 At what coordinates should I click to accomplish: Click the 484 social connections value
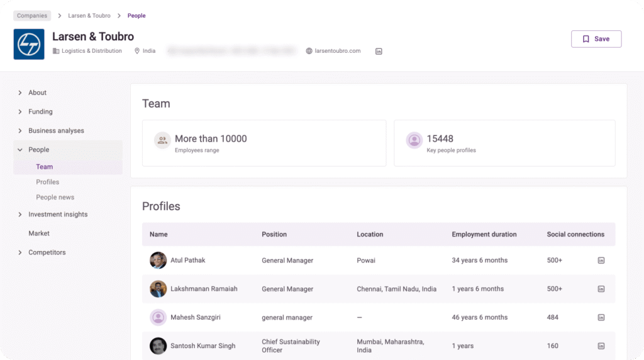point(552,317)
